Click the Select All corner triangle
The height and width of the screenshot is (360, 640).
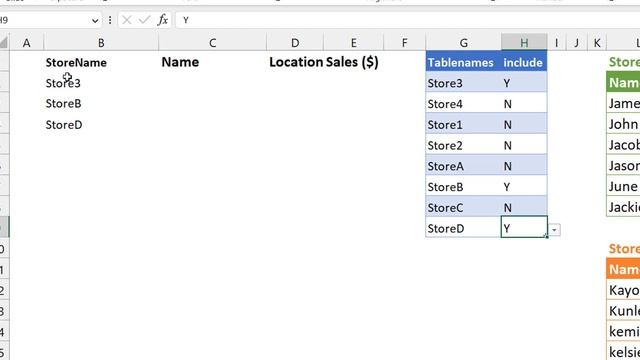point(4,42)
